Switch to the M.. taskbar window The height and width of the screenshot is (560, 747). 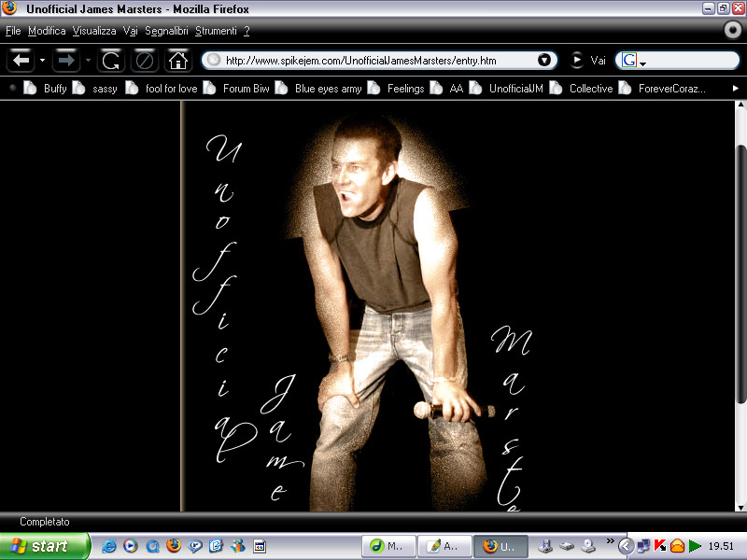(388, 546)
